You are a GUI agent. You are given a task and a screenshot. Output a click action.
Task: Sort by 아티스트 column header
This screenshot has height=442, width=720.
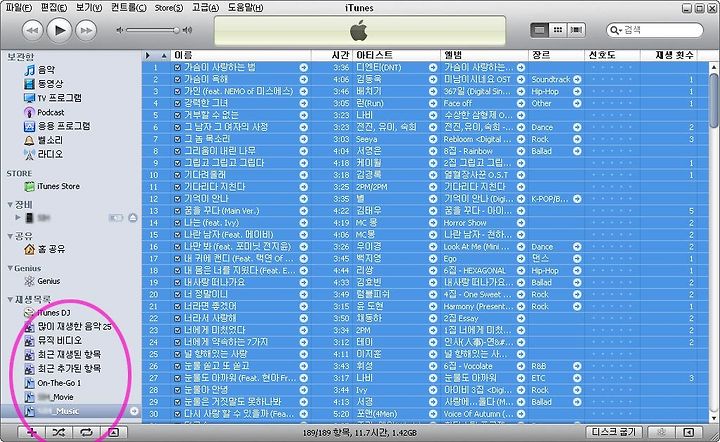396,56
